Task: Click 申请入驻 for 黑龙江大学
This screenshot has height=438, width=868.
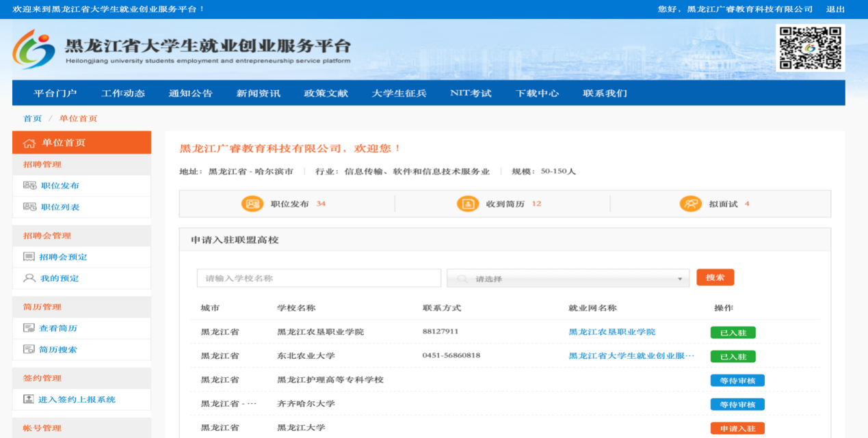Action: 737,428
